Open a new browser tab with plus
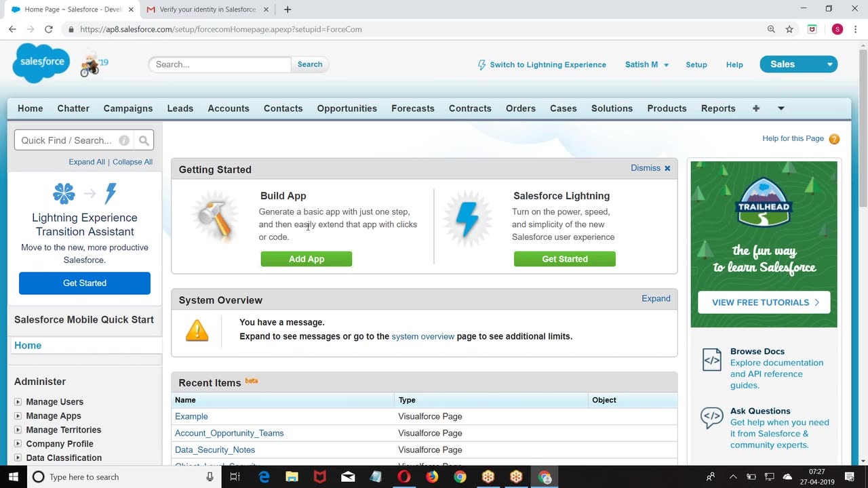868x488 pixels. (288, 9)
